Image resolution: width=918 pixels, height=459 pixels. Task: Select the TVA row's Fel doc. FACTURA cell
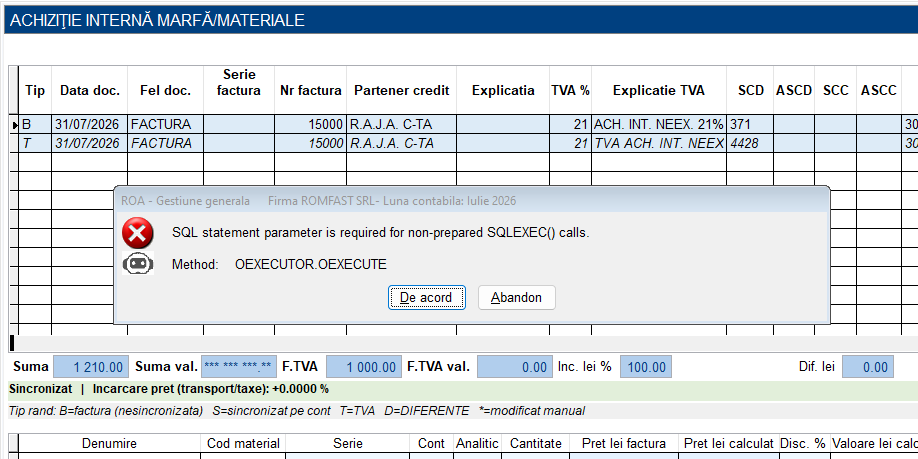tap(166, 143)
